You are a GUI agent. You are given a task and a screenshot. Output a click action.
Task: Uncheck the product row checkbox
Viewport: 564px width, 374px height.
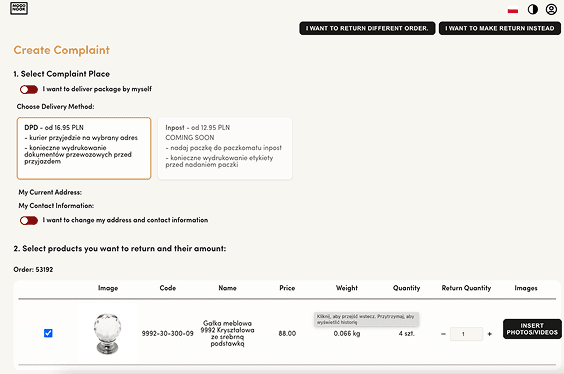48,333
